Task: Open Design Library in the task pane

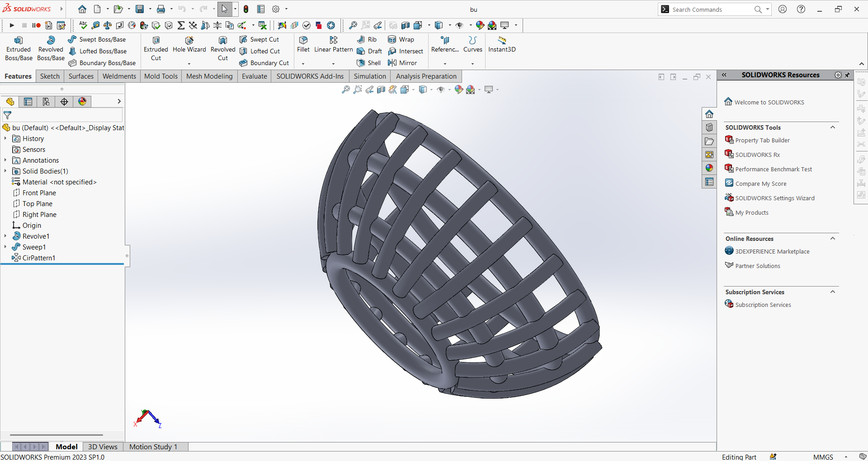Action: pos(709,127)
